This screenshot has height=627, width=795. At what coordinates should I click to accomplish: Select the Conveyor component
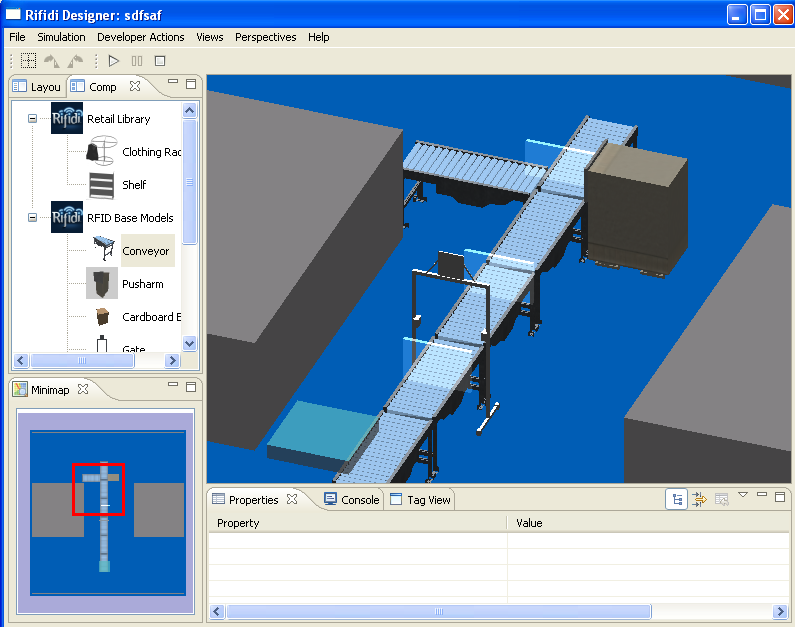pos(148,250)
